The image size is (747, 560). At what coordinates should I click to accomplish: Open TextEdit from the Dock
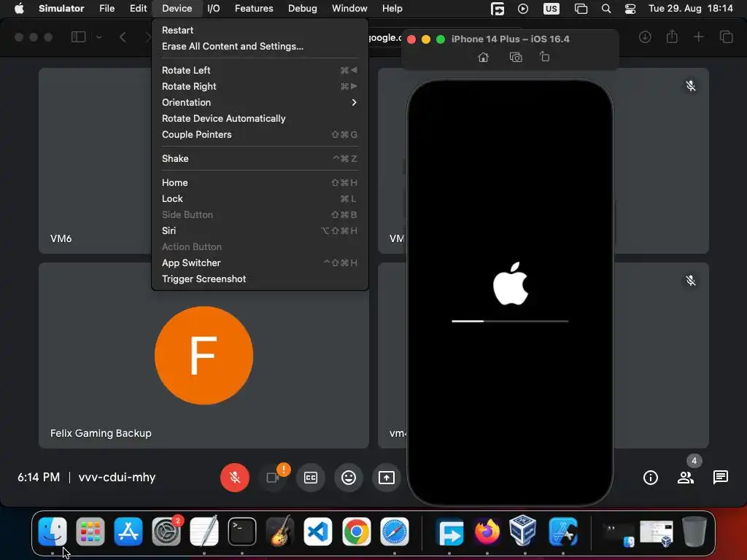(204, 532)
